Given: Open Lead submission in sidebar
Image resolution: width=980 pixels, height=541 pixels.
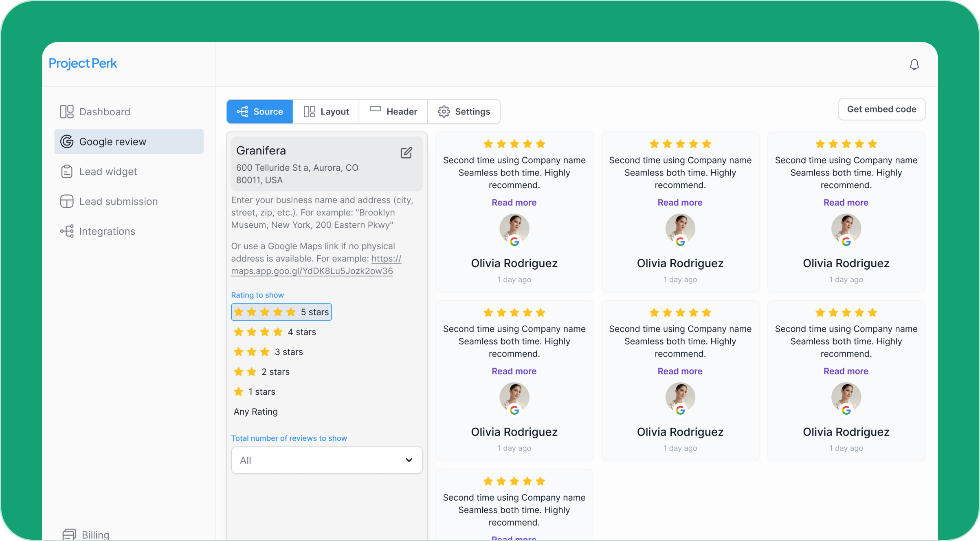Looking at the screenshot, I should tap(118, 201).
